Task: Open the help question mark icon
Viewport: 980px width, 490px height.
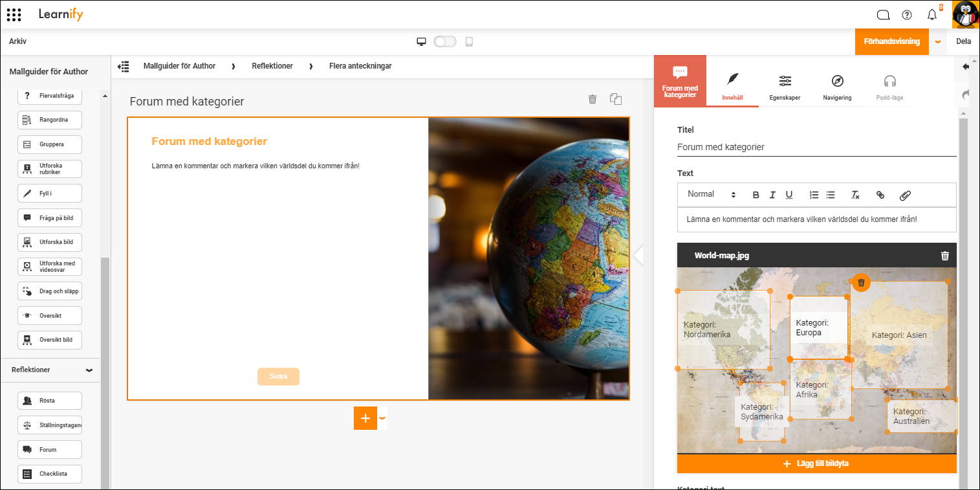Action: pos(907,15)
